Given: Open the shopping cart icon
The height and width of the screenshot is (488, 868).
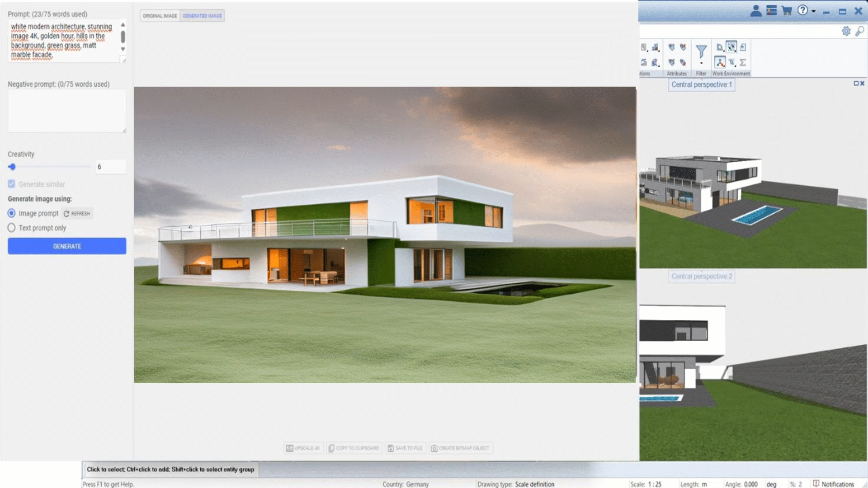Looking at the screenshot, I should tap(787, 11).
